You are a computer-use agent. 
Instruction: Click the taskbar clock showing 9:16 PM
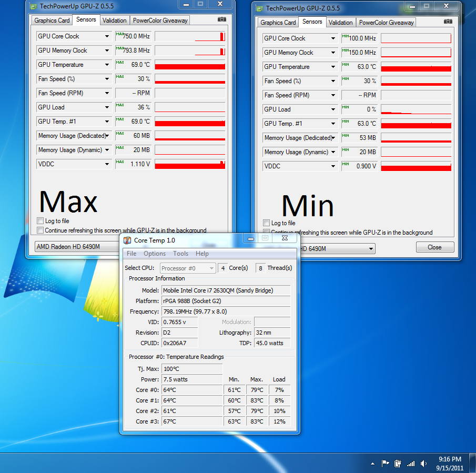pyautogui.click(x=450, y=464)
